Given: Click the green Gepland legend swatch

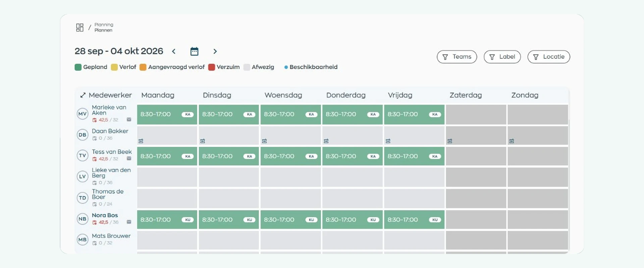Looking at the screenshot, I should click(78, 67).
